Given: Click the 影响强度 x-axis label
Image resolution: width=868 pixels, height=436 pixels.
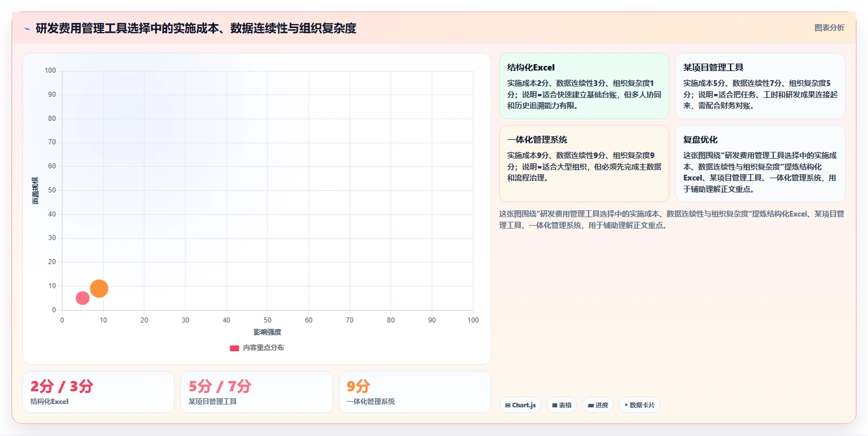Looking at the screenshot, I should [267, 332].
